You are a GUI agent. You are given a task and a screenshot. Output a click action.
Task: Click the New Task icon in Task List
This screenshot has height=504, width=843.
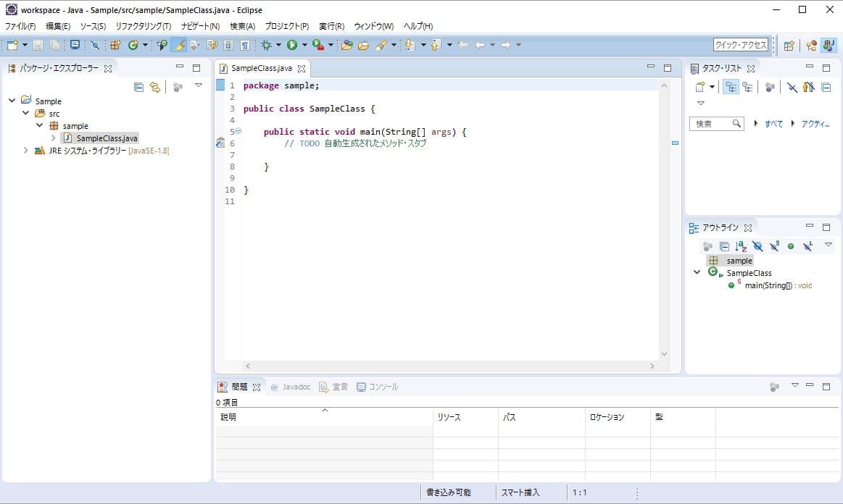click(x=700, y=87)
